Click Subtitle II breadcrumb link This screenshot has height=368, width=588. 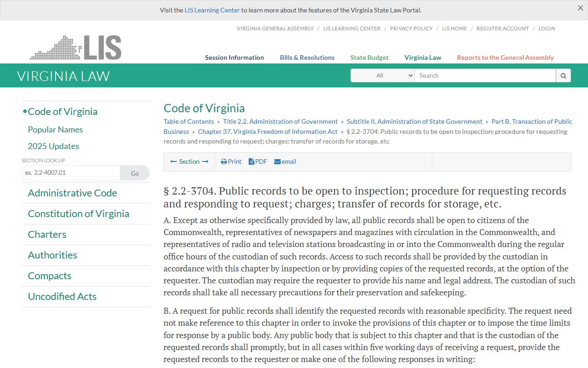(x=414, y=121)
